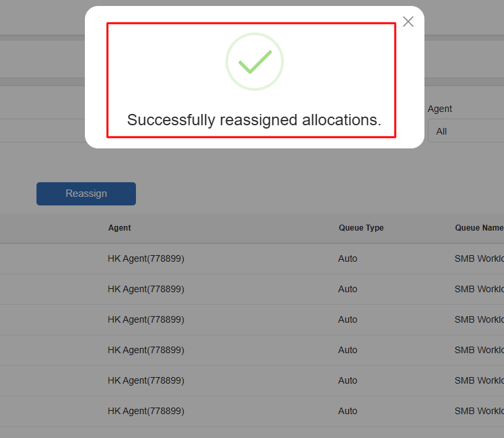Viewport: 504px width, 438px height.
Task: Click SMB queue name in the fourth row
Action: coord(479,350)
